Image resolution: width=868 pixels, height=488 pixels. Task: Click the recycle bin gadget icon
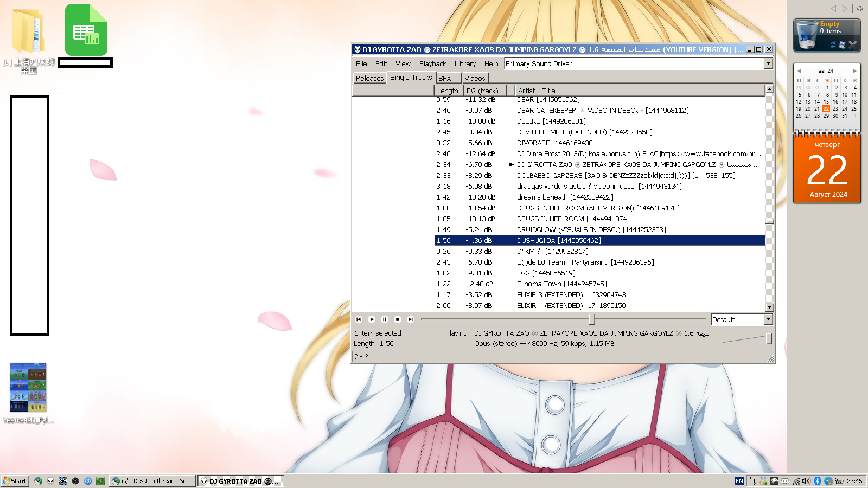(x=807, y=35)
